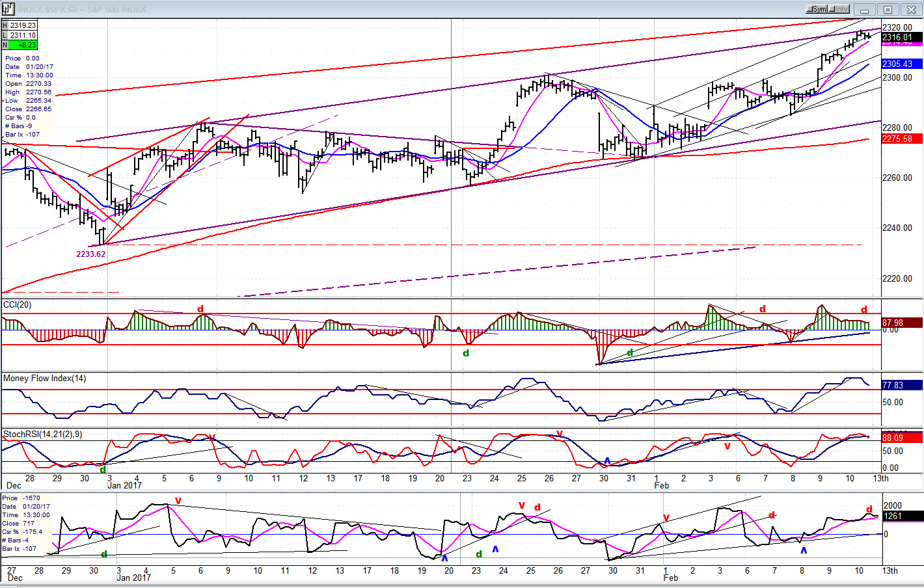Toggle the Intv interval link button
The image size is (924, 588).
839,9
